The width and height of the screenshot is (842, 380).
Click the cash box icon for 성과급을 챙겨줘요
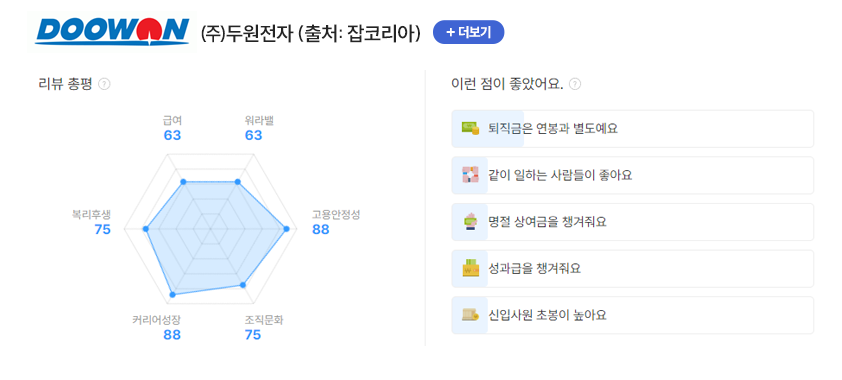coord(470,268)
